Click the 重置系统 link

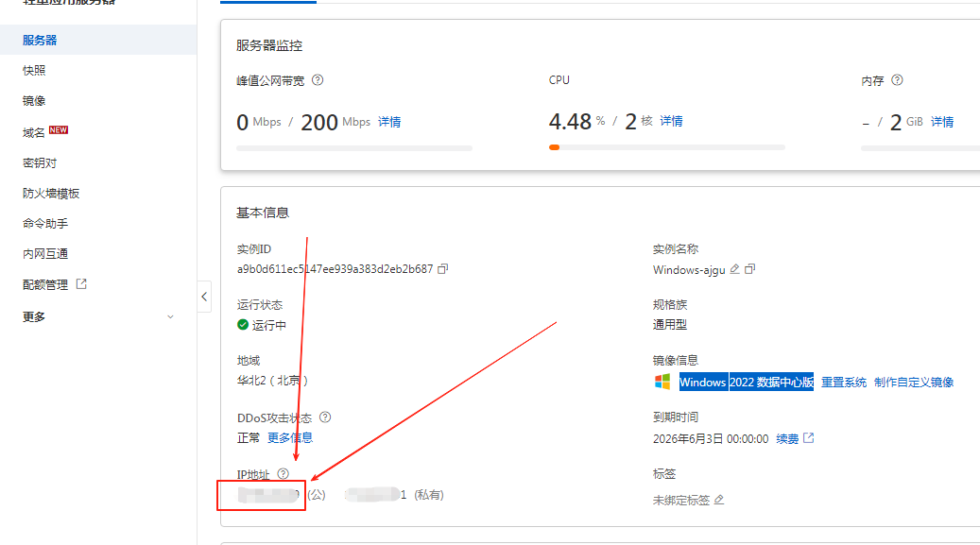(845, 382)
